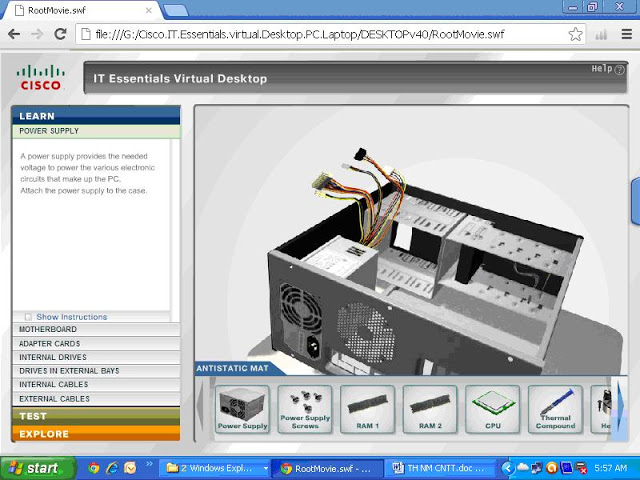
Task: Expand the LEARN section header
Action: [x=96, y=116]
